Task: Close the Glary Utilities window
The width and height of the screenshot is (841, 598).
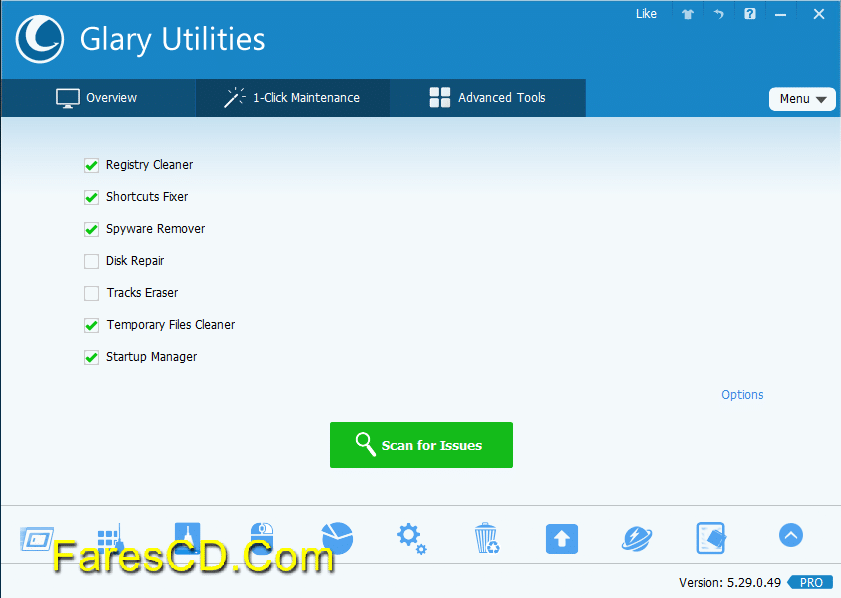Action: [819, 14]
